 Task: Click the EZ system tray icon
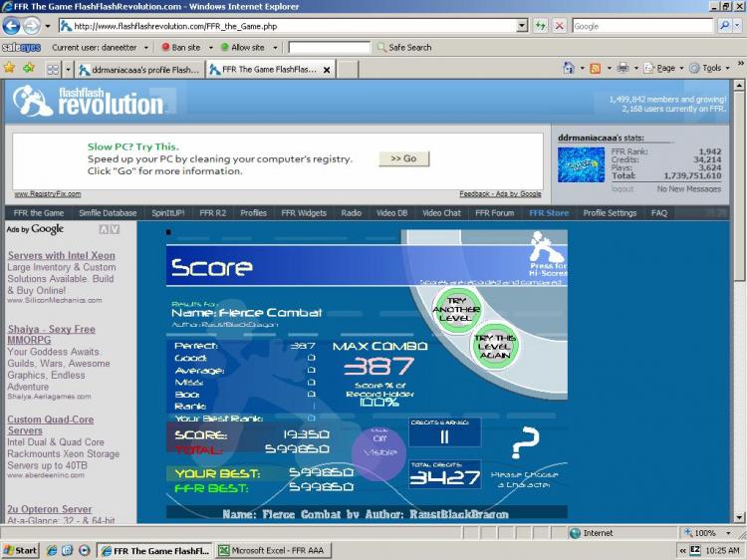[x=695, y=550]
